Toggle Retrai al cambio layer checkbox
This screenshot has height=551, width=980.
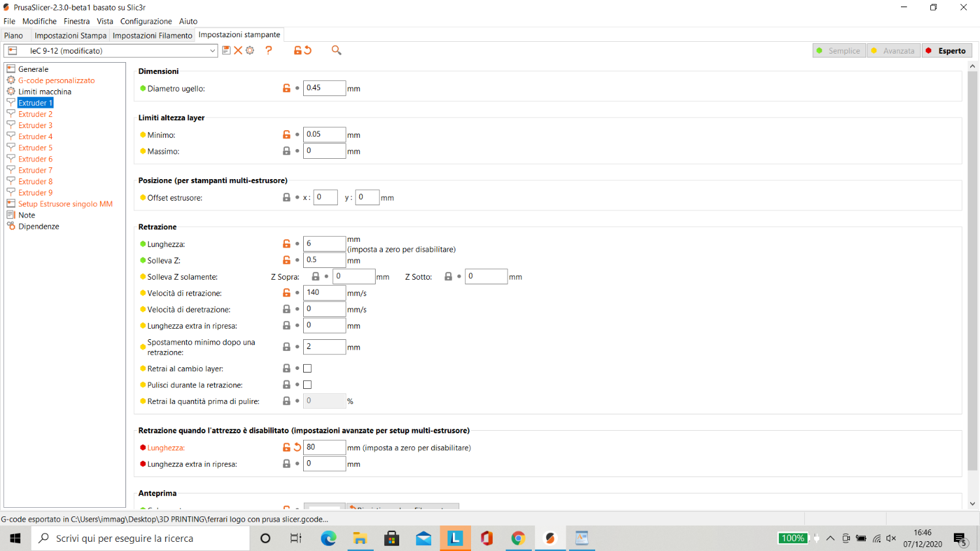tap(308, 369)
